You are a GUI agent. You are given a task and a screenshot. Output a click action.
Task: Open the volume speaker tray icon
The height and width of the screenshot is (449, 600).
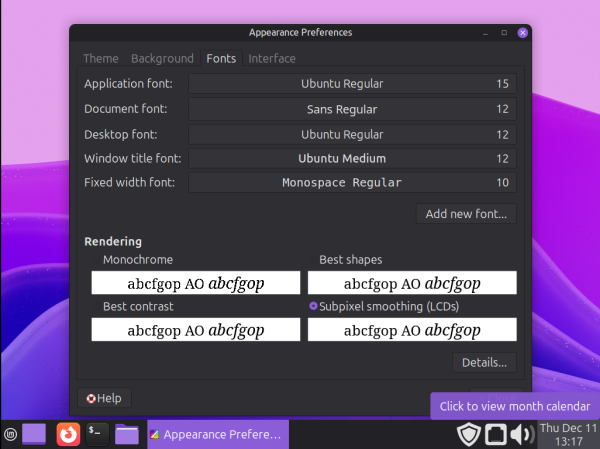coord(522,434)
